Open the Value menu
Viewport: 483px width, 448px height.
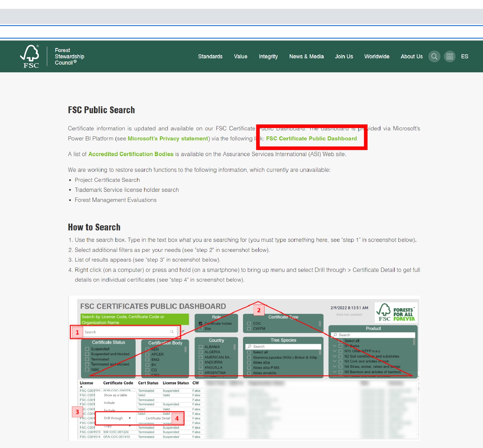[x=241, y=57]
